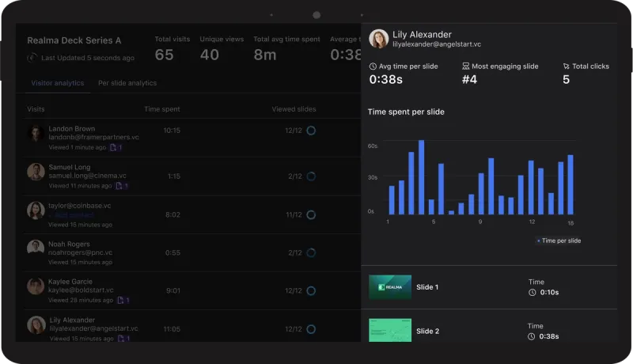Click Samuel Long's avatar in visits list
633x364 pixels.
[36, 172]
